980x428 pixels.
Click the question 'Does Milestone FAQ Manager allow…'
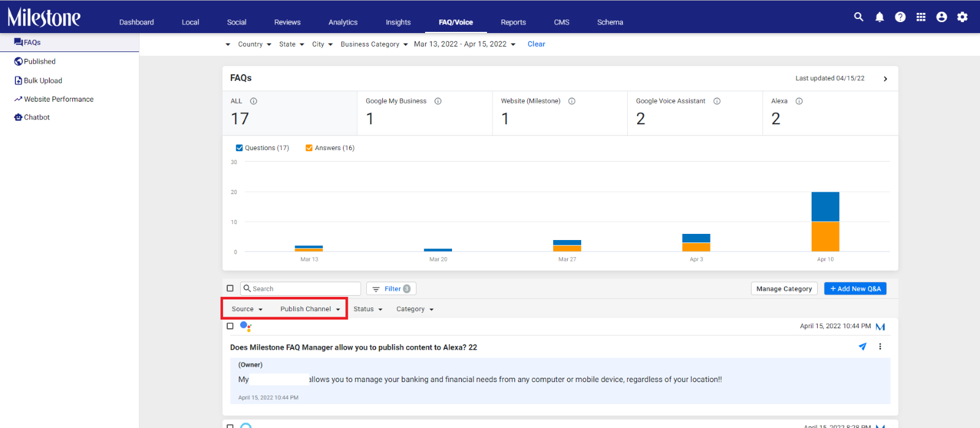(x=353, y=347)
